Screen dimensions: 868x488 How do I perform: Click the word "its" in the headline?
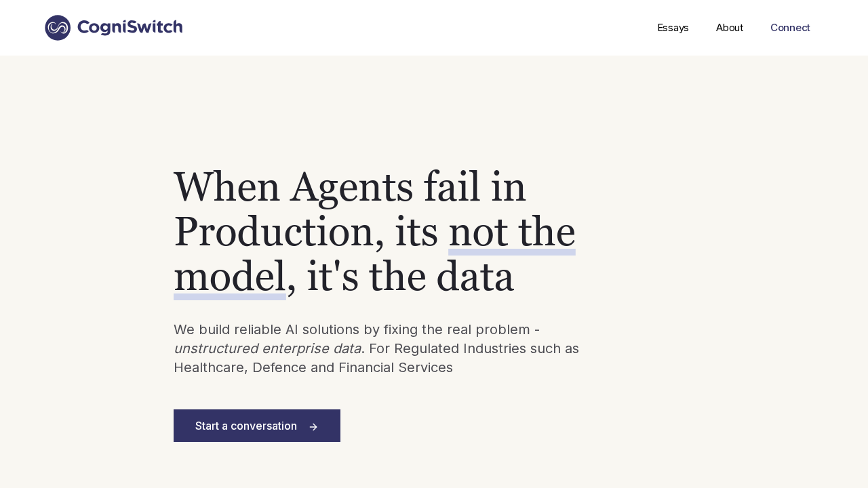(x=416, y=232)
